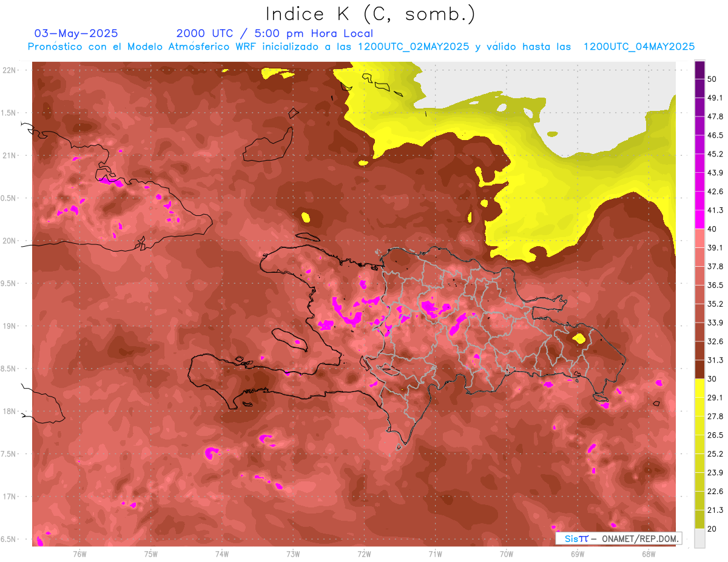Click the latitude label "19N"
Image resolution: width=728 pixels, height=562 pixels.
point(10,326)
